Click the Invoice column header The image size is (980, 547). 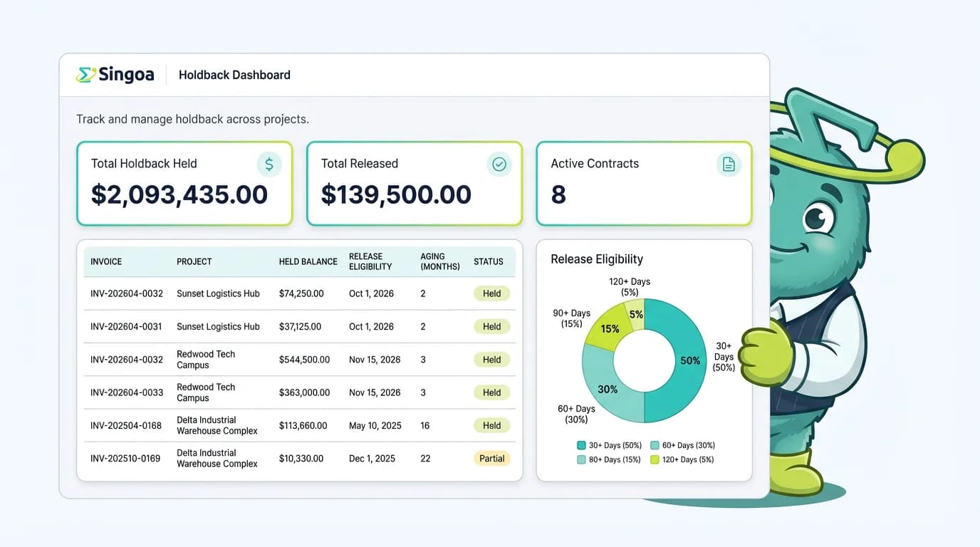[106, 261]
